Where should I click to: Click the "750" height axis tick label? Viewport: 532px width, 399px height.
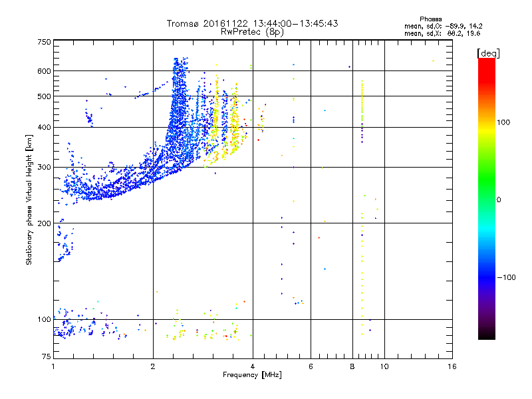tap(44, 42)
